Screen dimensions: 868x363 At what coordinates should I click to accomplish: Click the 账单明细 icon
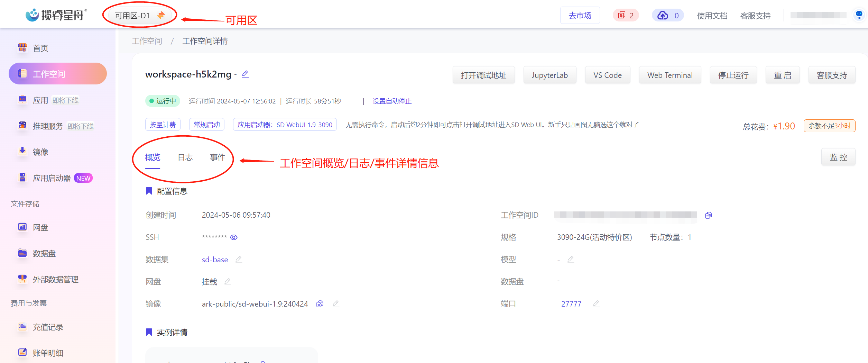tap(22, 352)
